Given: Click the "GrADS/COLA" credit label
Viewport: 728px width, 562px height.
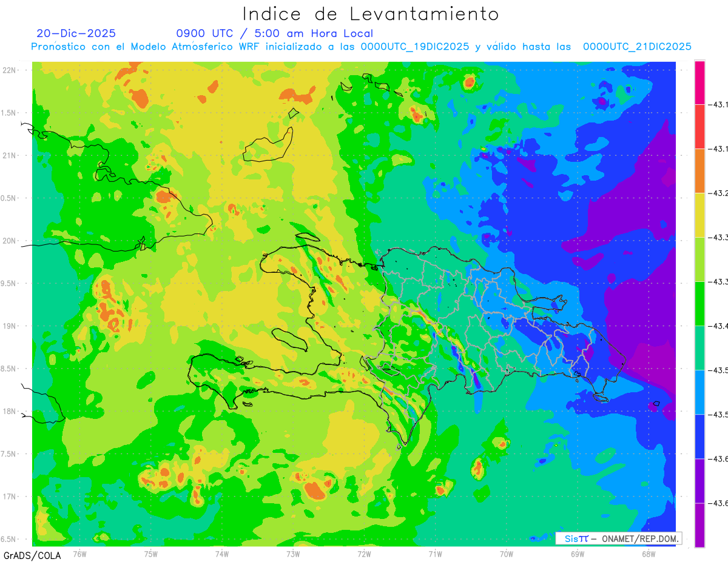Looking at the screenshot, I should click(32, 555).
